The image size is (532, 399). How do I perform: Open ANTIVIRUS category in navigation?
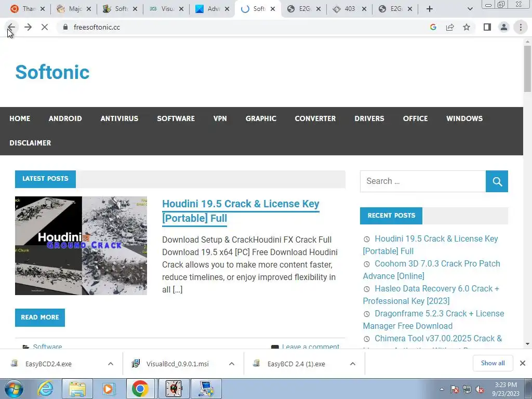tap(119, 118)
